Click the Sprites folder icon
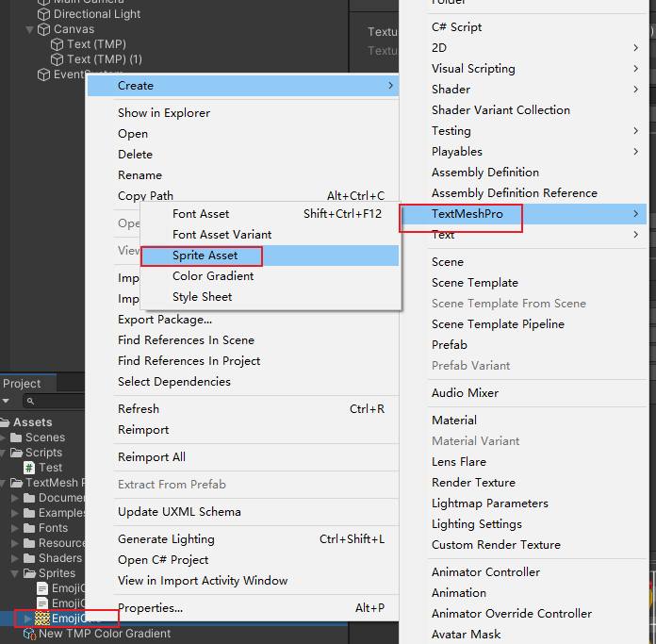This screenshot has height=644, width=656. [x=29, y=573]
